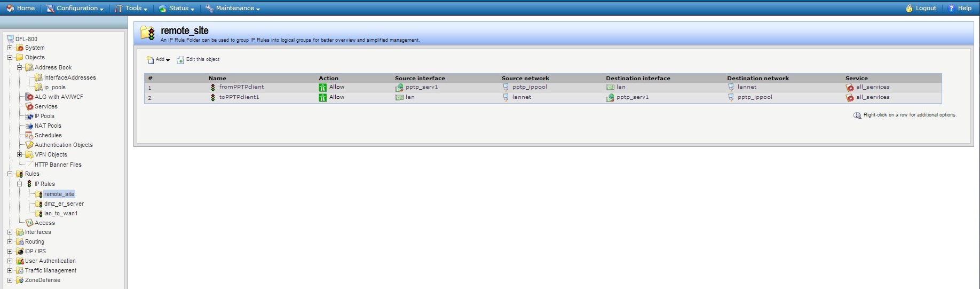Click the HTTP Banner Files icon
This screenshot has width=980, height=289.
(x=29, y=165)
